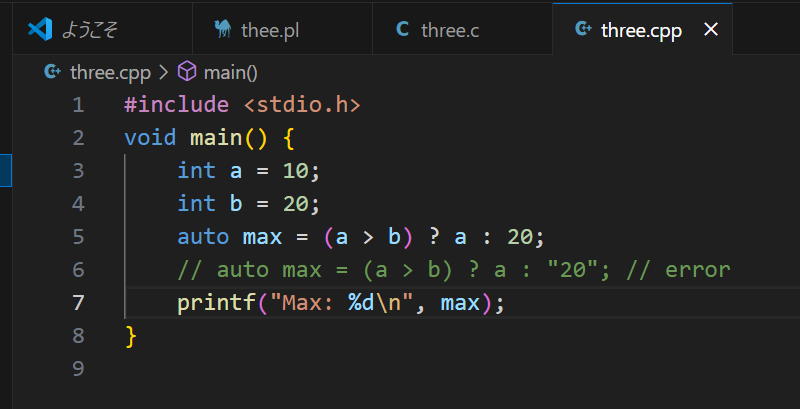
Task: Click line number 7 in the gutter
Action: point(78,303)
